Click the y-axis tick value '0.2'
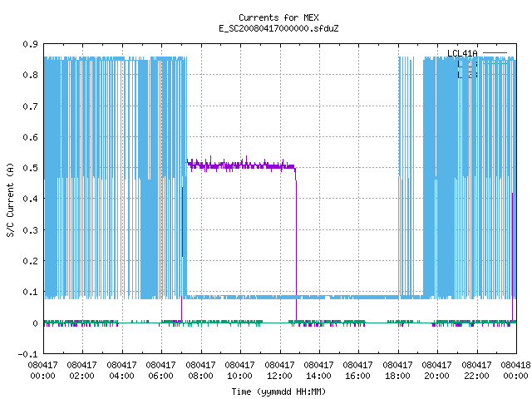The image size is (532, 399). (31, 261)
